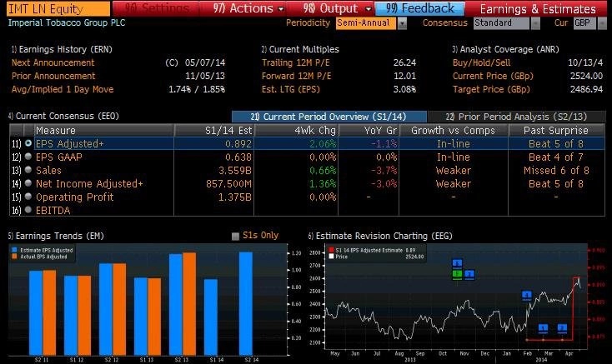Open the Periodicity Semi-Annual dropdown arrow
Image resolution: width=612 pixels, height=364 pixels.
tap(402, 24)
